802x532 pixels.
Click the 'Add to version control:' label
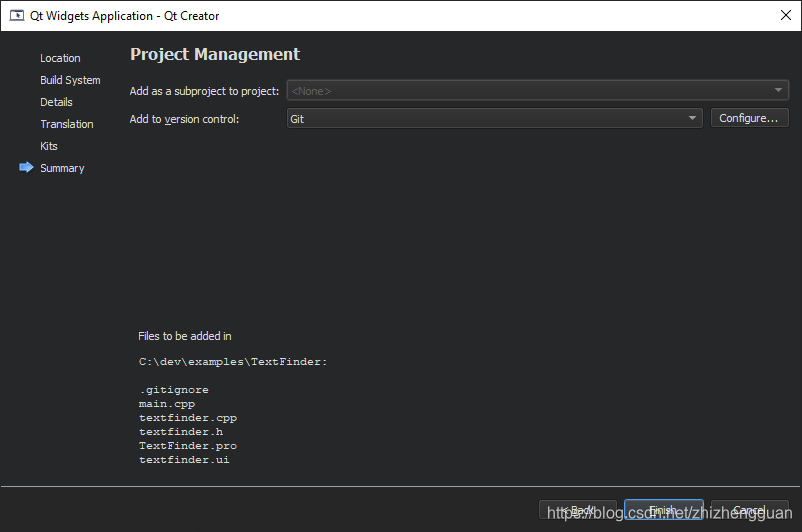(x=184, y=119)
